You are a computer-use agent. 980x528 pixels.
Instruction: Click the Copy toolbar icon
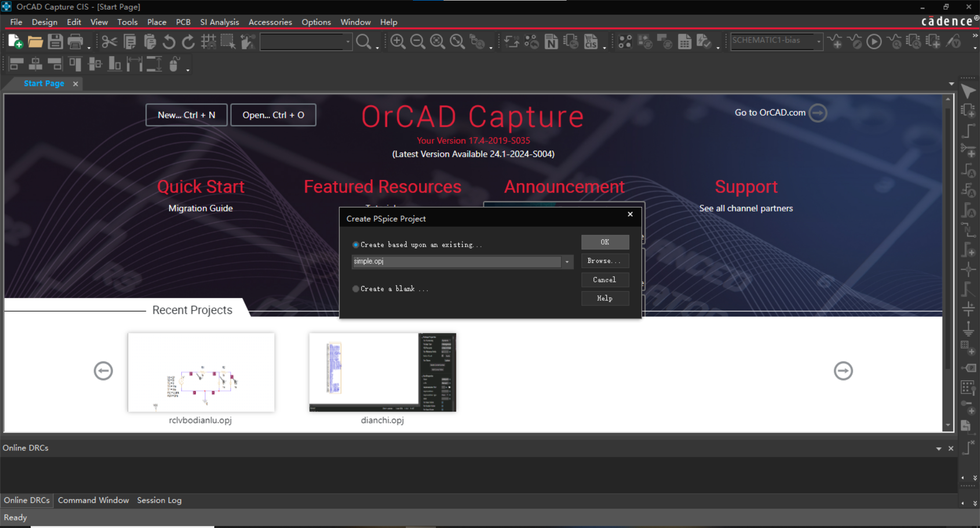[x=130, y=41]
